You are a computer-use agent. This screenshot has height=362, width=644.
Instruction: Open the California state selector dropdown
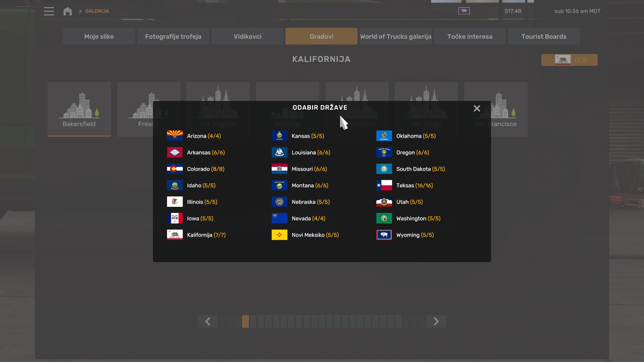pyautogui.click(x=569, y=60)
